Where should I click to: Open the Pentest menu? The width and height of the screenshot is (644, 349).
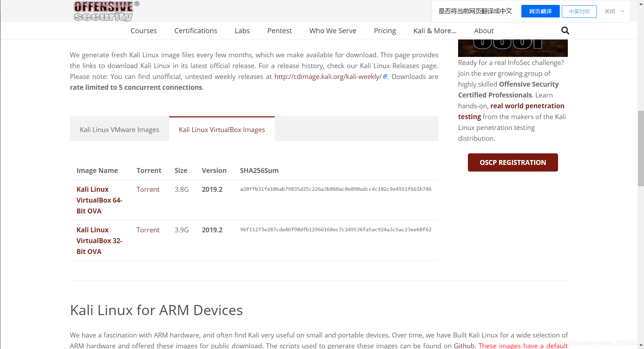point(280,31)
